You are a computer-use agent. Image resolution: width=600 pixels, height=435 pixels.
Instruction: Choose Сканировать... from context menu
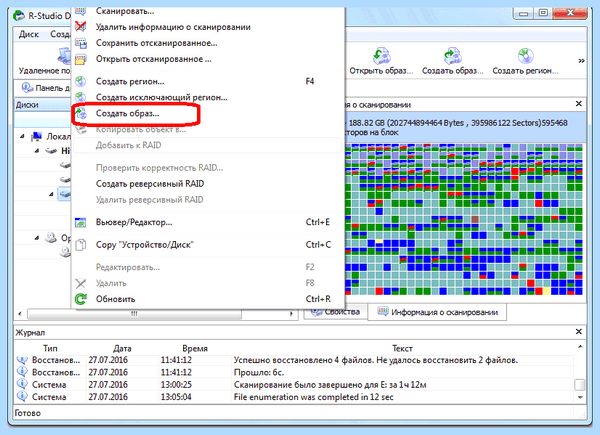coord(125,11)
